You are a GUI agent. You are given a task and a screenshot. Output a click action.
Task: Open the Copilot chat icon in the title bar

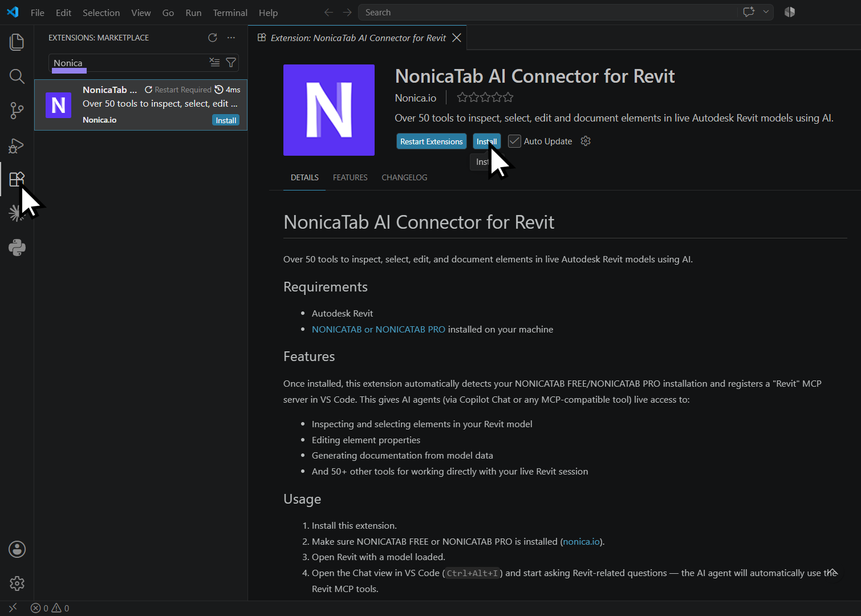749,12
